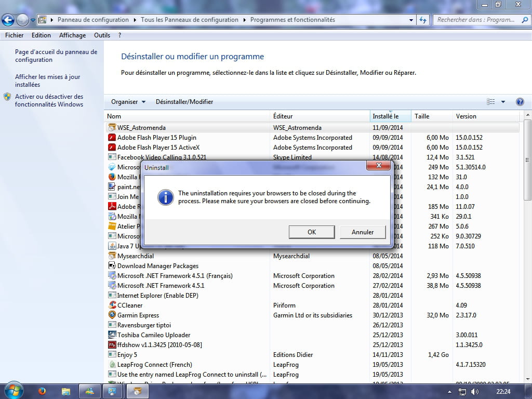Image resolution: width=532 pixels, height=399 pixels.
Task: Select the Ravensburger tiptoi row
Action: pyautogui.click(x=312, y=325)
